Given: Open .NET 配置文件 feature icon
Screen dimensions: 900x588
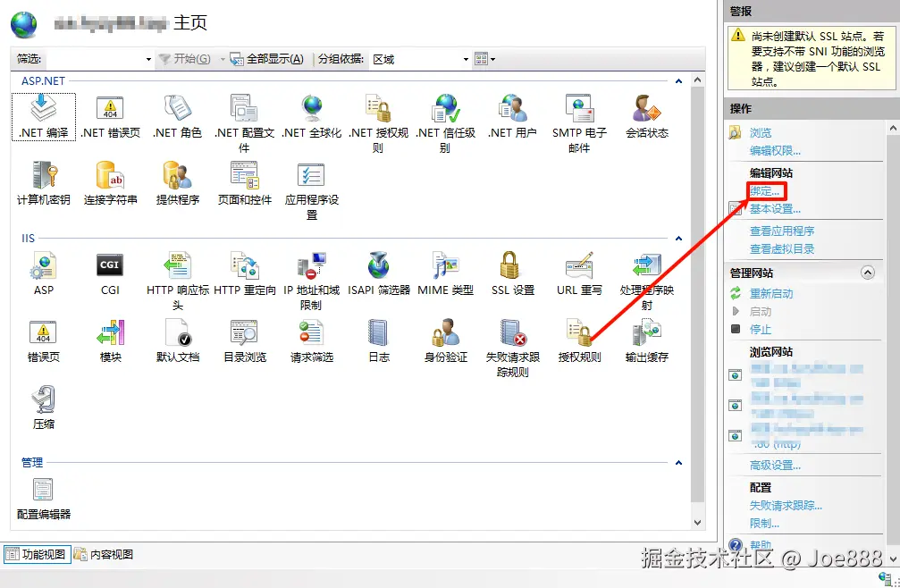Looking at the screenshot, I should (245, 108).
